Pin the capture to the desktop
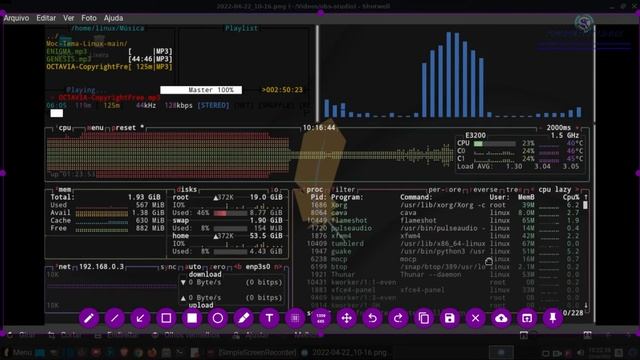The width and height of the screenshot is (640, 360). [553, 318]
